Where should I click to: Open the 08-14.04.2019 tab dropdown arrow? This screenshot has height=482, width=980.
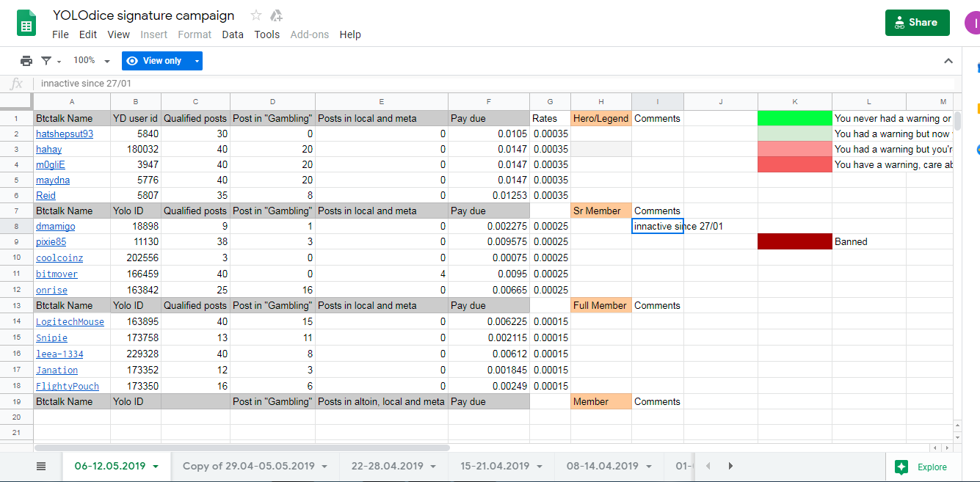click(x=650, y=467)
